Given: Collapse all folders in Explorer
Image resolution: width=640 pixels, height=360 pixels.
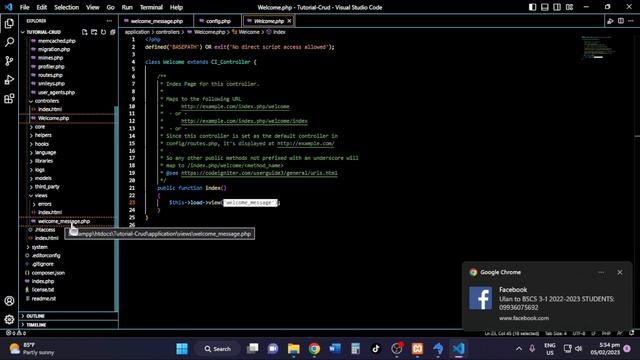Looking at the screenshot, I should click(113, 32).
